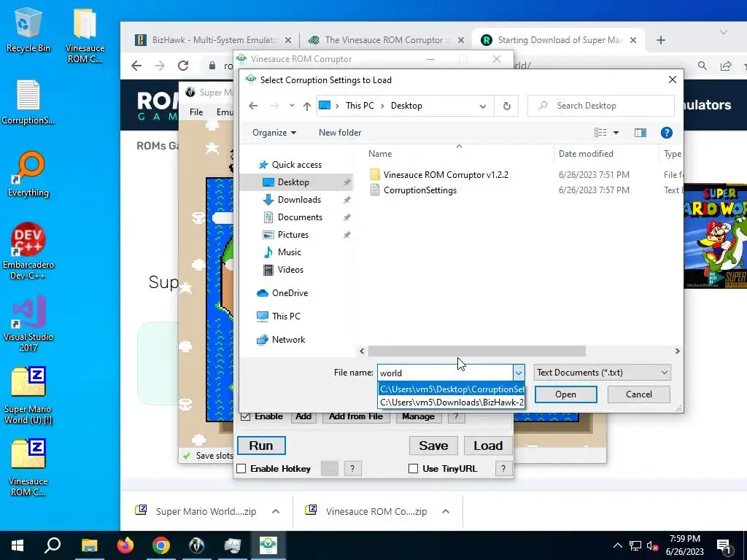
Task: Open taskbar Search
Action: [x=53, y=545]
